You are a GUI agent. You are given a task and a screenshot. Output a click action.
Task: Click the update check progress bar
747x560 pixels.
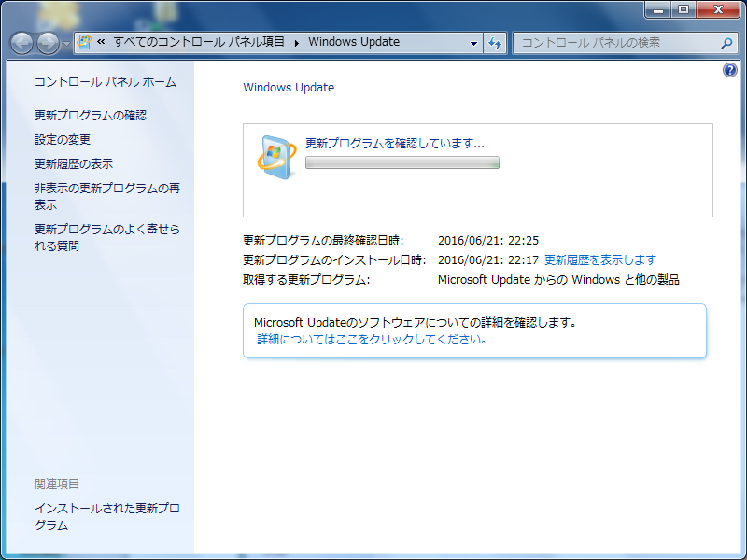coord(402,162)
